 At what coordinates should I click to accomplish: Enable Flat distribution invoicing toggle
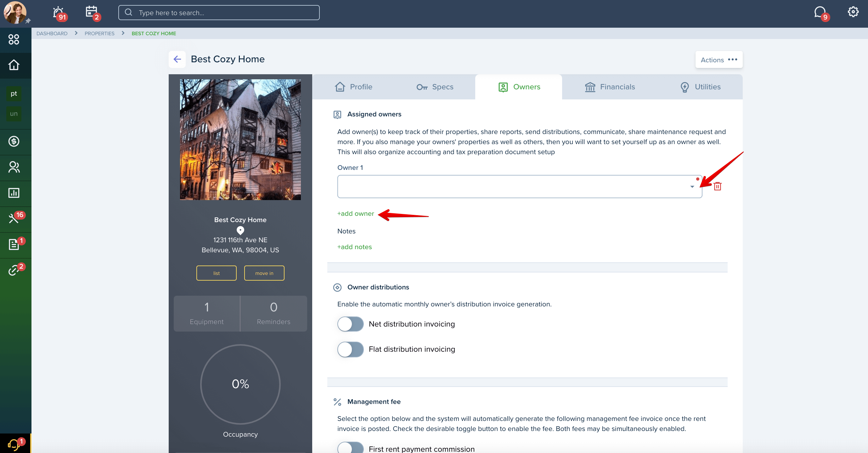[350, 350]
